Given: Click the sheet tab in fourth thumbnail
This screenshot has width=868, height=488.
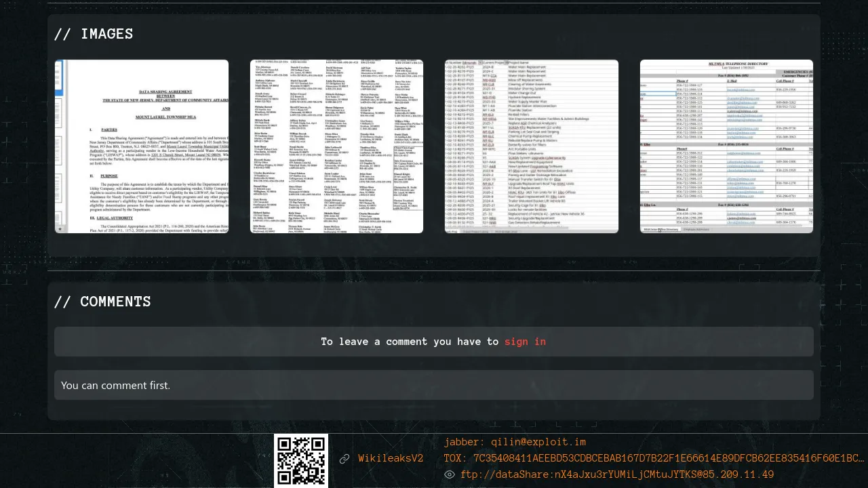Looking at the screenshot, I should [661, 230].
